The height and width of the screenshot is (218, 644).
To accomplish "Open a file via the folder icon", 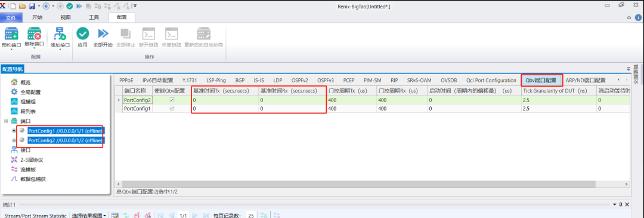I will (23, 6).
